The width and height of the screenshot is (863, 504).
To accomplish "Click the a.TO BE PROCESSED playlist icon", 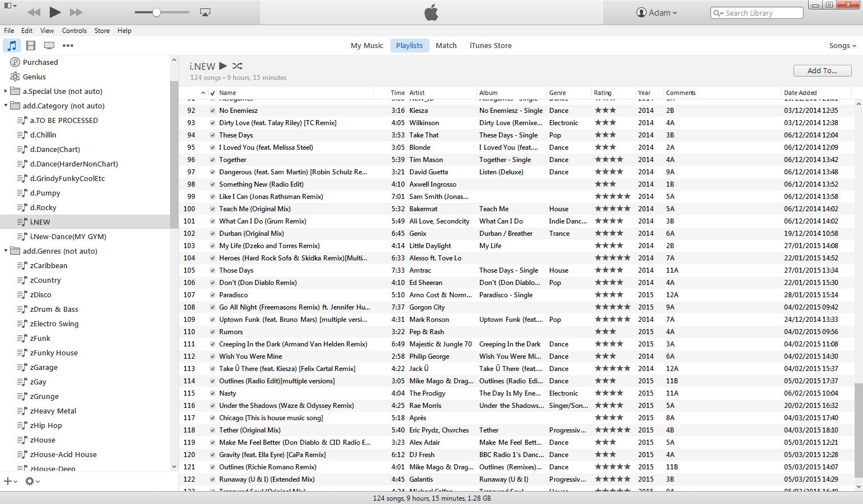I will pos(22,120).
